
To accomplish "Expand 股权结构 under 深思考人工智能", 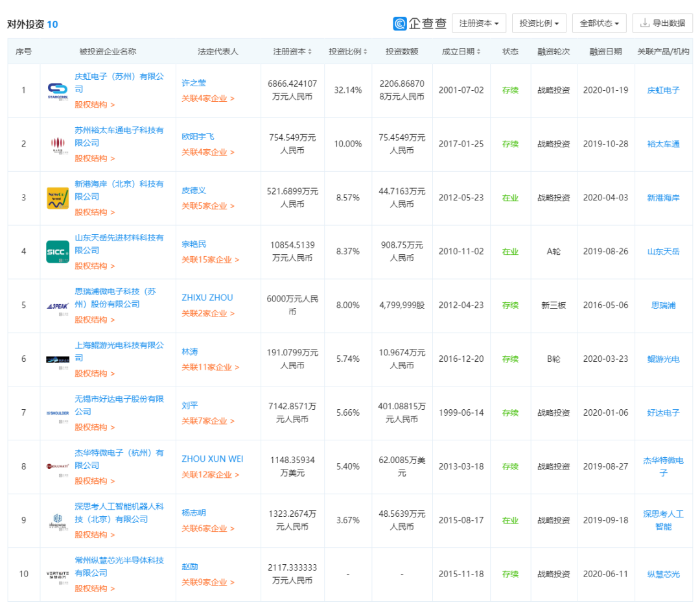I will [95, 534].
